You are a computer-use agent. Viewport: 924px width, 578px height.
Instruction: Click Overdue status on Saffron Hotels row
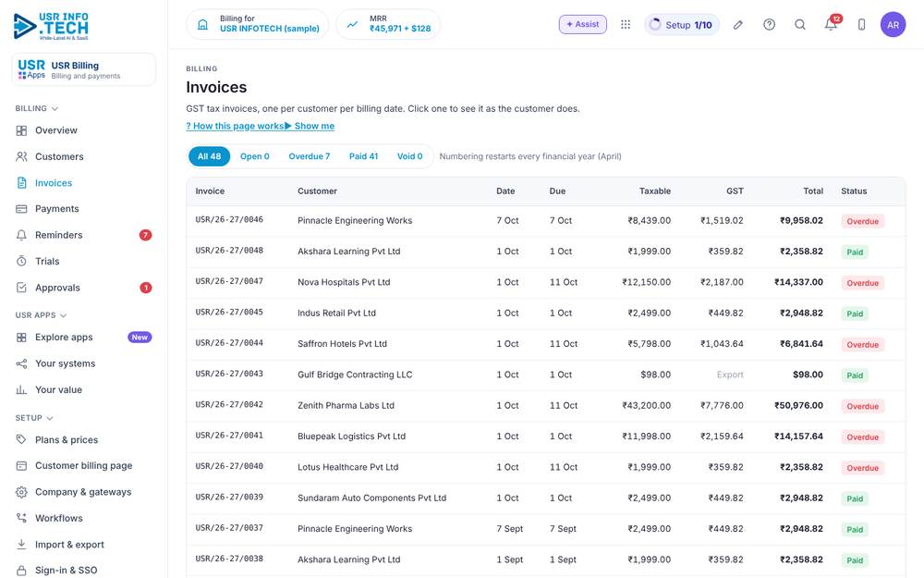[862, 344]
